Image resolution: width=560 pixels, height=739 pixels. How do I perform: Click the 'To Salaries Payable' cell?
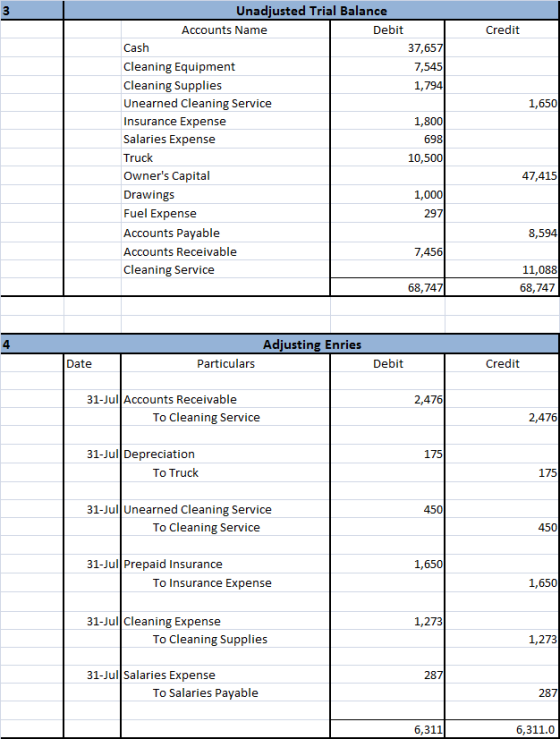point(225,693)
